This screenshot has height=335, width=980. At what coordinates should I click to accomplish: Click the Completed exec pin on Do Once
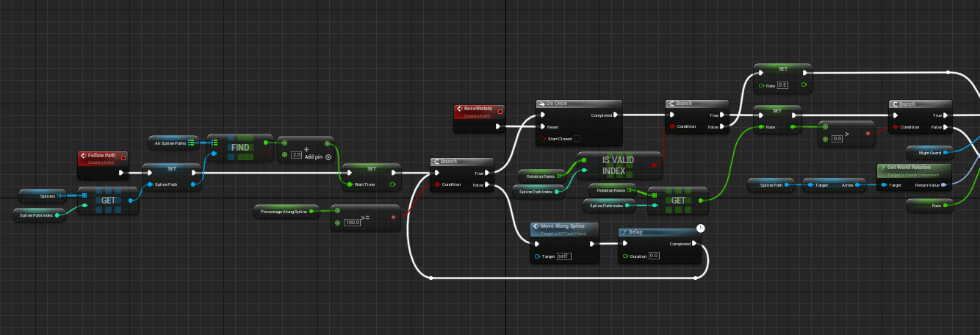616,115
